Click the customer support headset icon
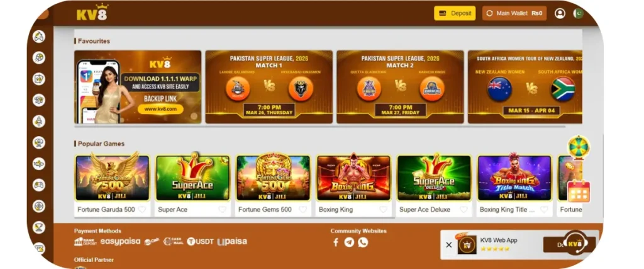 (575, 244)
